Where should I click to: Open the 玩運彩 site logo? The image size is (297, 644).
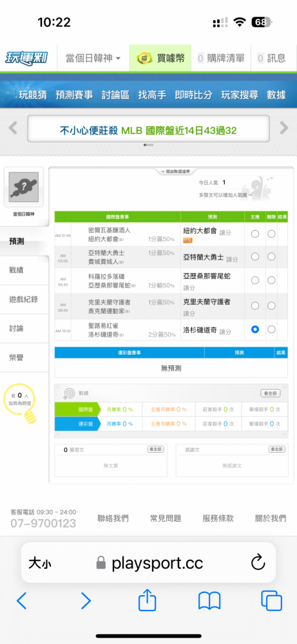pos(26,59)
